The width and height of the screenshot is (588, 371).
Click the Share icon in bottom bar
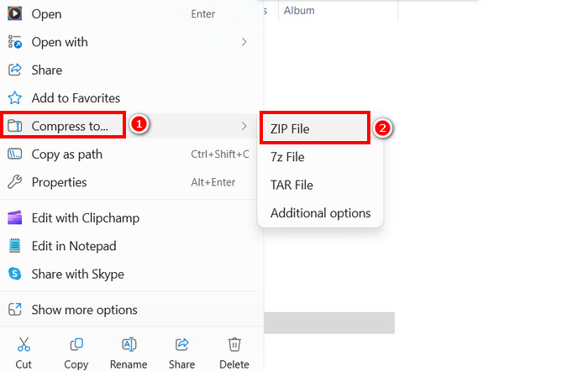click(181, 344)
